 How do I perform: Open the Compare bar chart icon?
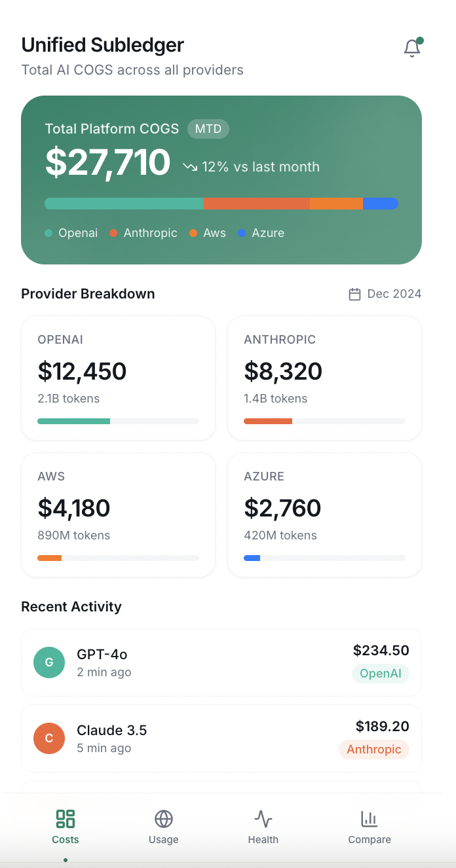(x=370, y=819)
